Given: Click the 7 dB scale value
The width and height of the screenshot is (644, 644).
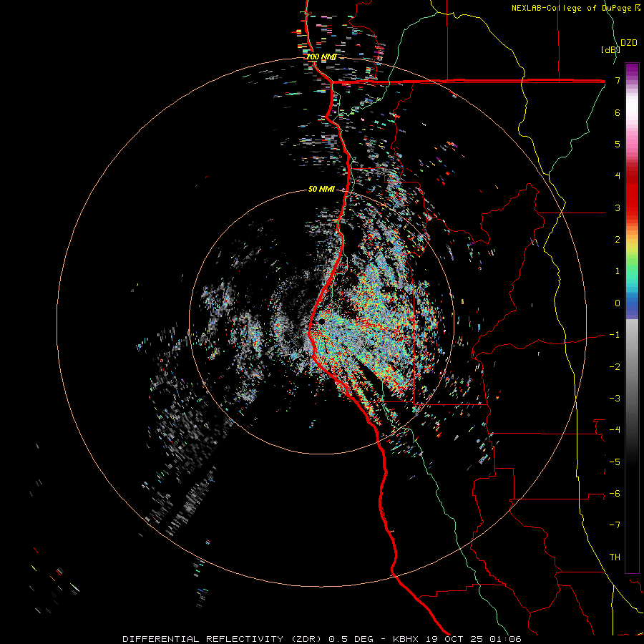Looking at the screenshot, I should pyautogui.click(x=618, y=80).
